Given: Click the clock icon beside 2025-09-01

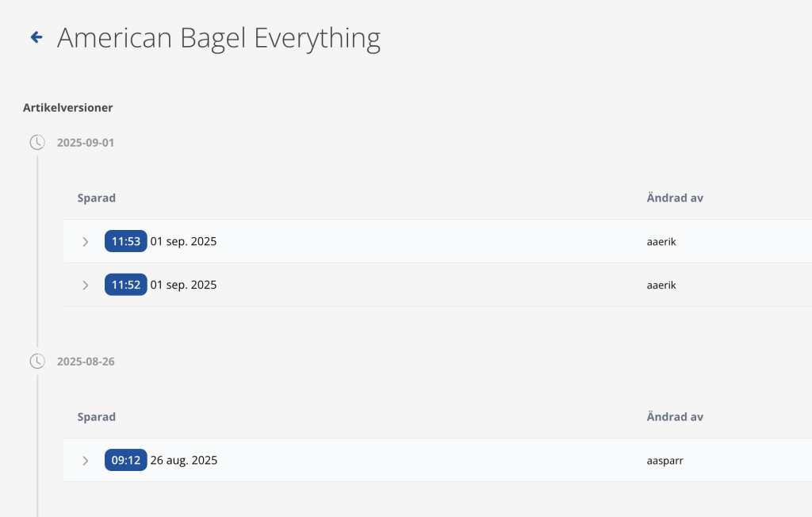Looking at the screenshot, I should coord(37,142).
